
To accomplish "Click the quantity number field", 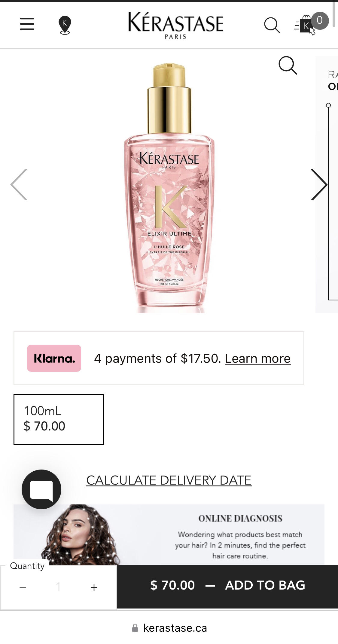I will [x=58, y=587].
